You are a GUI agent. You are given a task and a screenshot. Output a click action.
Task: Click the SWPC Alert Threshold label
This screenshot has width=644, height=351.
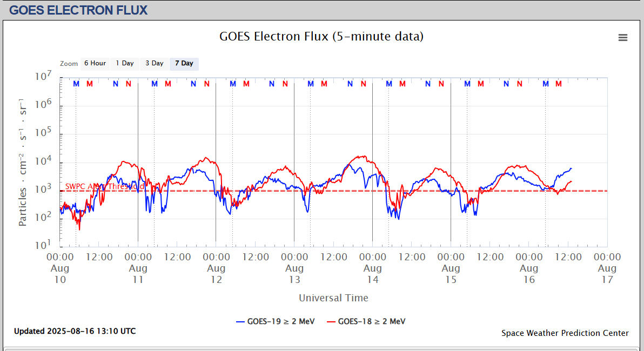coord(105,186)
